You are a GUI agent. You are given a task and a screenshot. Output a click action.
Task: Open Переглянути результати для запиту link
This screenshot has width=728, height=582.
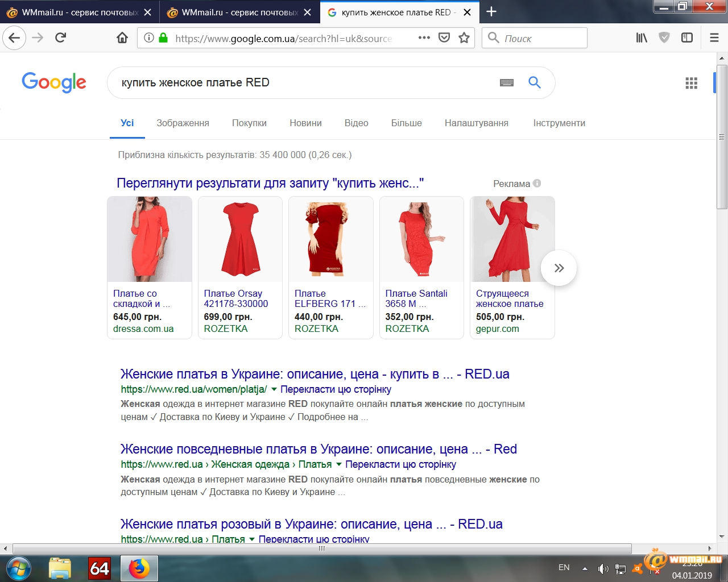pos(270,183)
